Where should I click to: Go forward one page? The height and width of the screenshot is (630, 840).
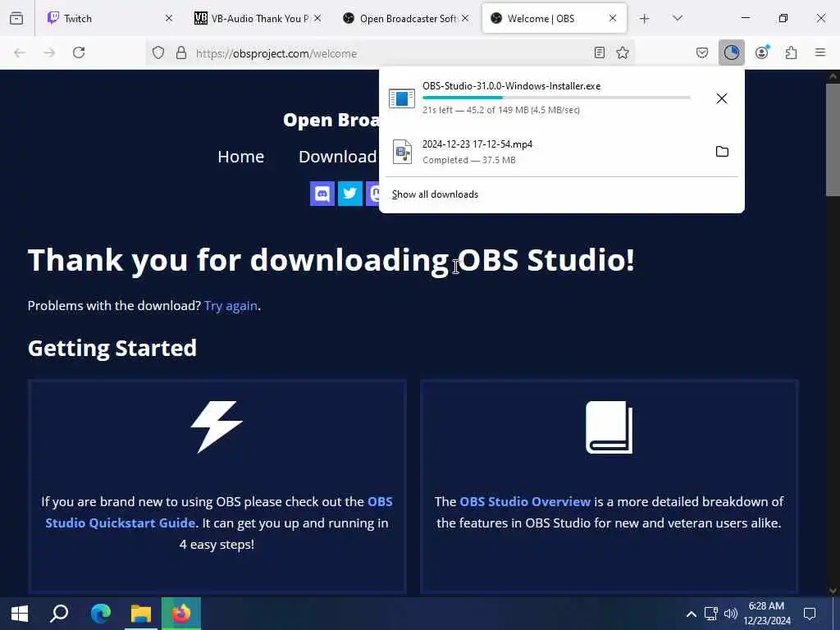click(x=49, y=52)
